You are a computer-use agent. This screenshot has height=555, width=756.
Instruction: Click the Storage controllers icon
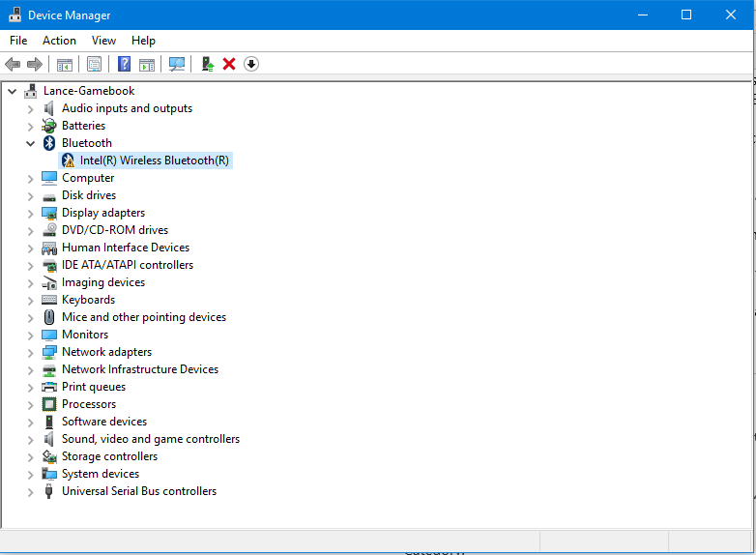coord(49,456)
